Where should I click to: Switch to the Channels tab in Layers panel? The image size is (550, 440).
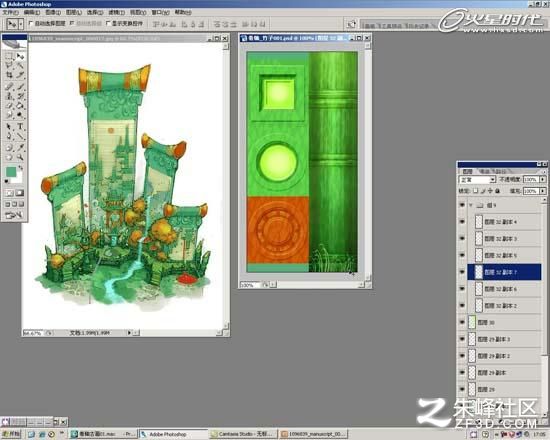coord(484,171)
